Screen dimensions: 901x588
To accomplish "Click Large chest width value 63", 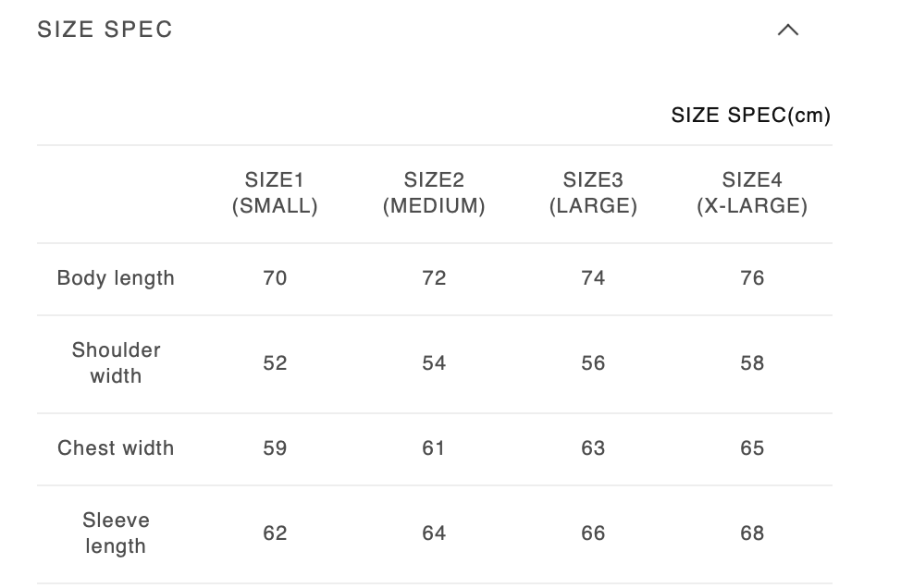I will point(593,448).
